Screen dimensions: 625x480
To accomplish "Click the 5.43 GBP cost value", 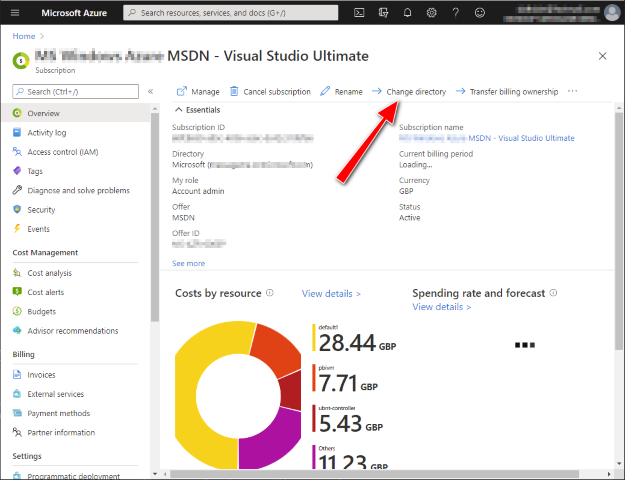I will (x=351, y=424).
